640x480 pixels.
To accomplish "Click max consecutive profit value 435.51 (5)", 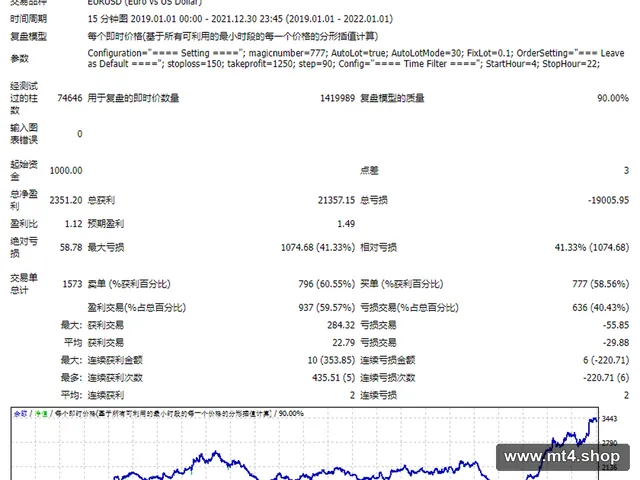I will [x=333, y=378].
